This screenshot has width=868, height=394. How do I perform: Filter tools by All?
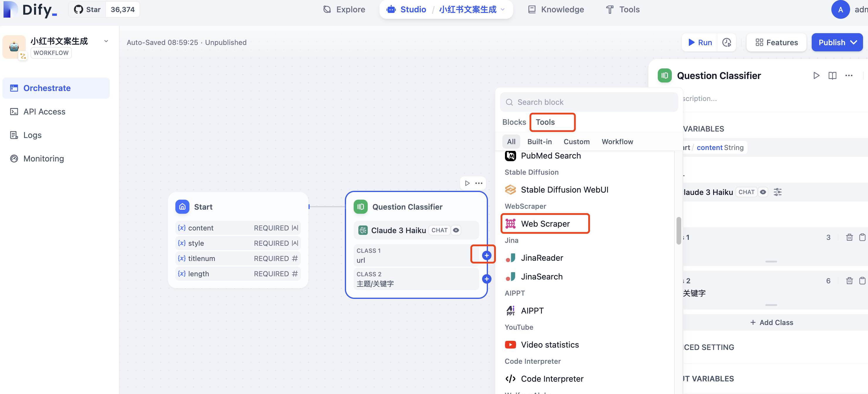(x=511, y=142)
